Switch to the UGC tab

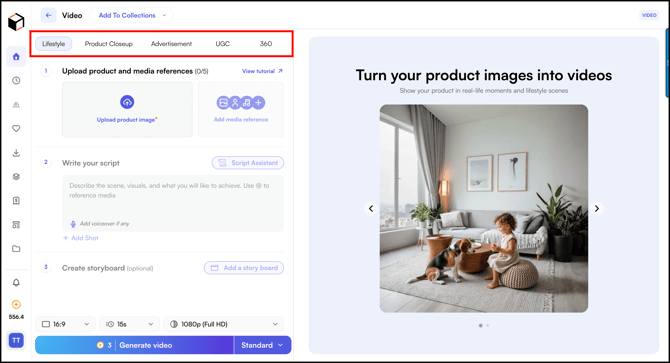223,44
